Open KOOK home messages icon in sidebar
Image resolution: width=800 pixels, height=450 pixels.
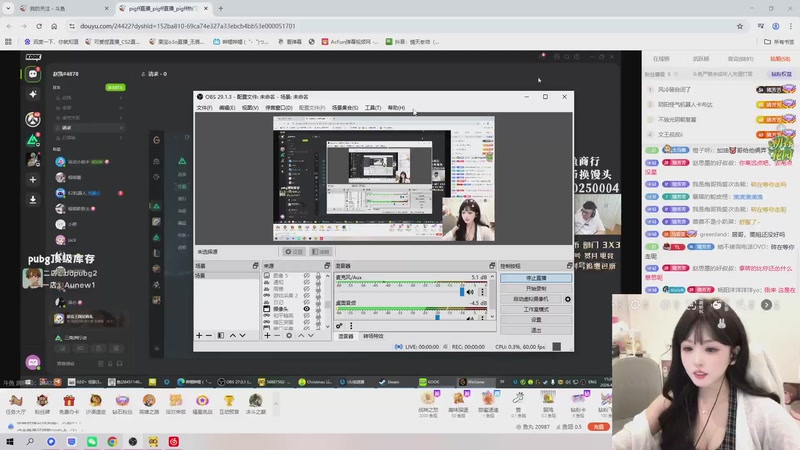(33, 74)
